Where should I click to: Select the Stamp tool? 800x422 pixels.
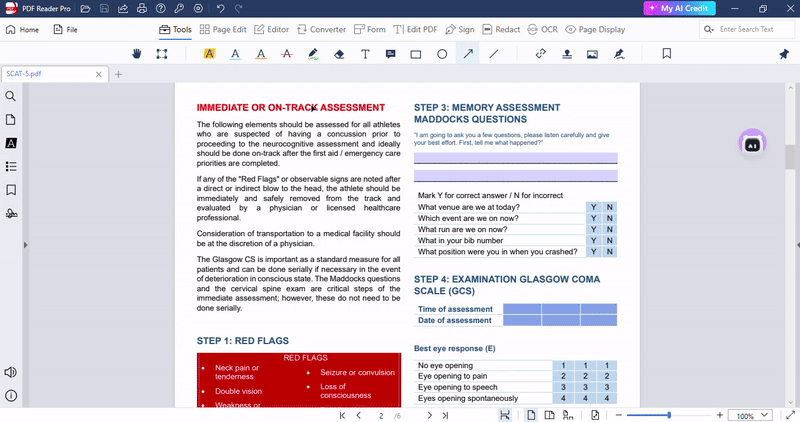567,54
